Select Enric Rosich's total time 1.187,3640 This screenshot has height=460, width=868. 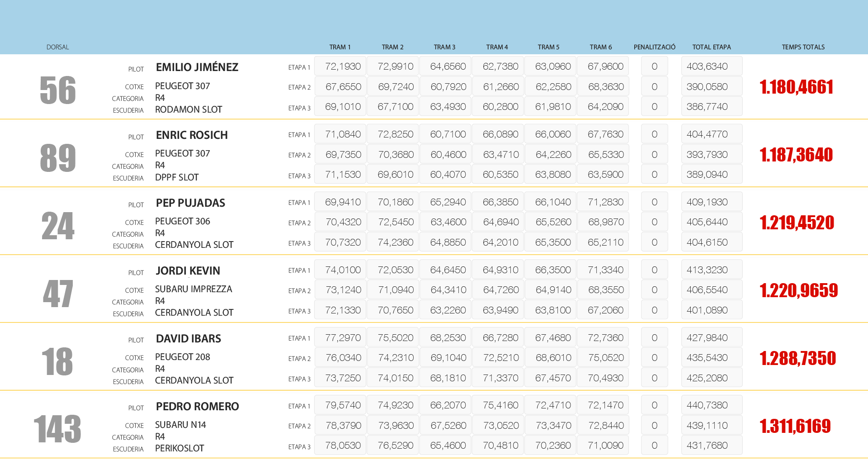(796, 155)
